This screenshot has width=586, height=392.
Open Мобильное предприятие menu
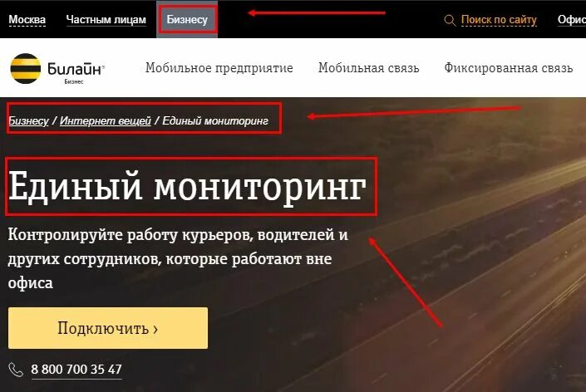click(219, 68)
